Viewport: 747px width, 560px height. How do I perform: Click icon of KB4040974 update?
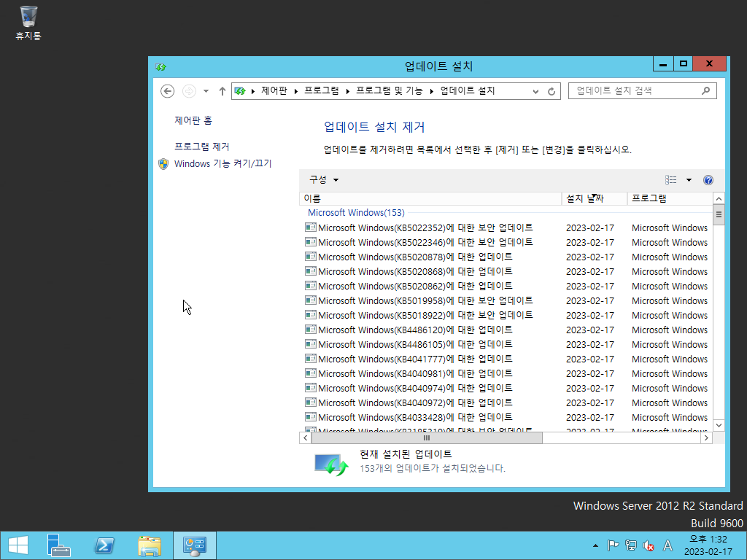pyautogui.click(x=311, y=388)
